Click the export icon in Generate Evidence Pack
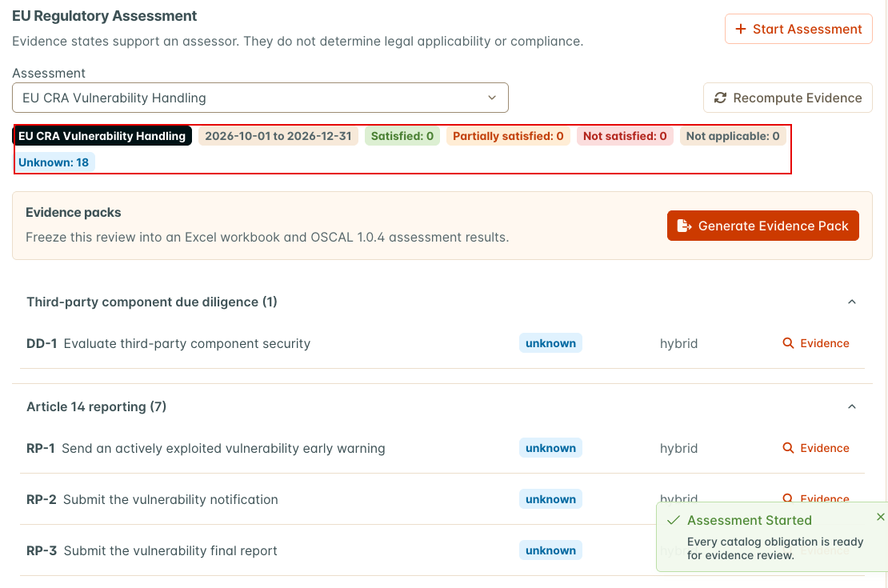Viewport: 888px width, 588px height. click(684, 226)
